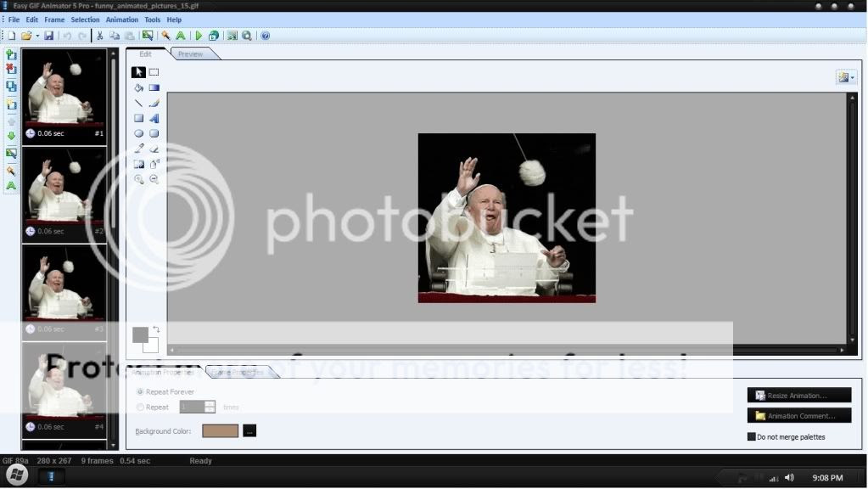
Task: Click the green letter A icon in the top toolbar
Action: coord(181,36)
